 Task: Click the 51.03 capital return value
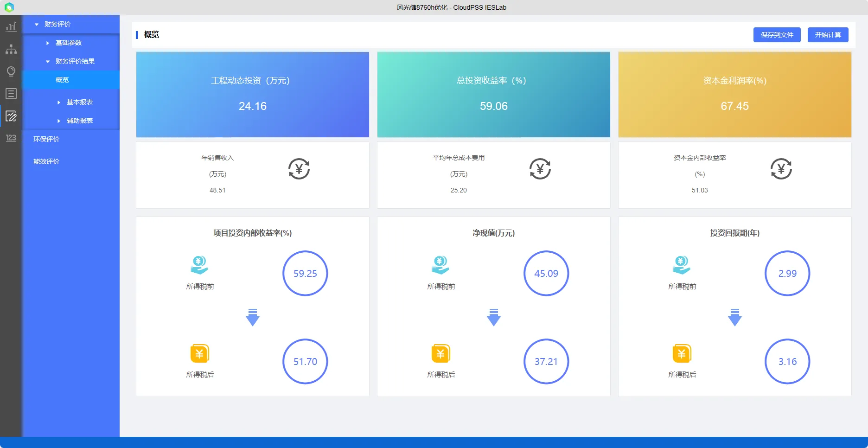(x=700, y=190)
